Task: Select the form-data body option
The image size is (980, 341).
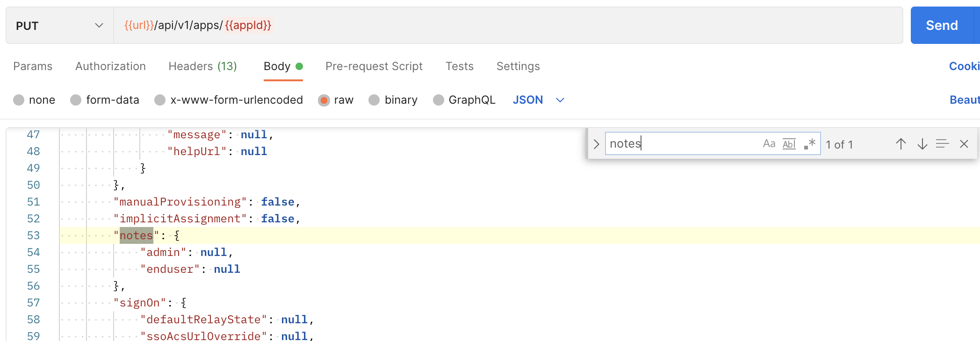Action: pos(76,100)
